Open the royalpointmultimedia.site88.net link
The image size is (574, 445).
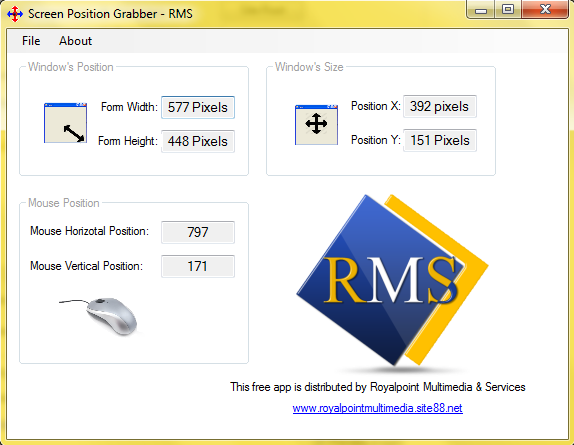click(377, 408)
